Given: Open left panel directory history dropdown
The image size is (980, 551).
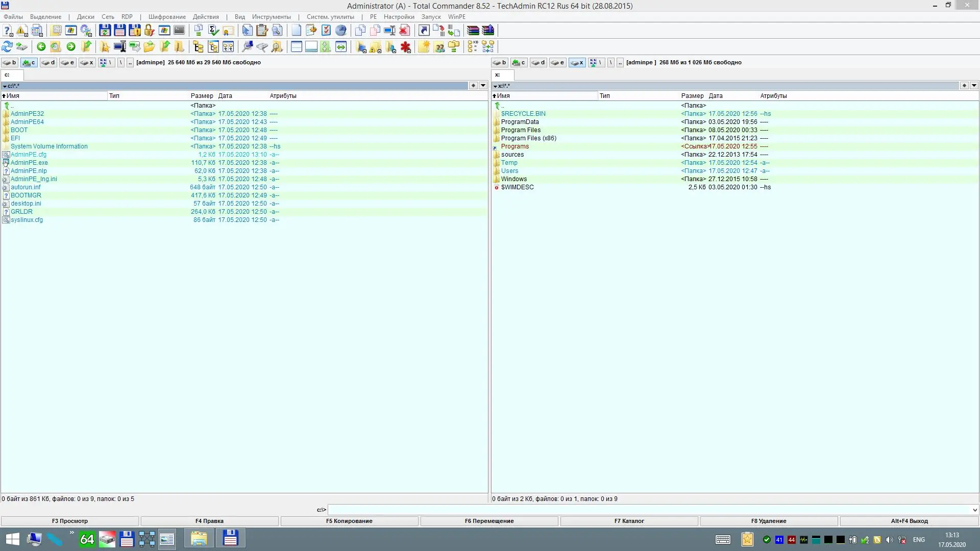Looking at the screenshot, I should click(483, 86).
